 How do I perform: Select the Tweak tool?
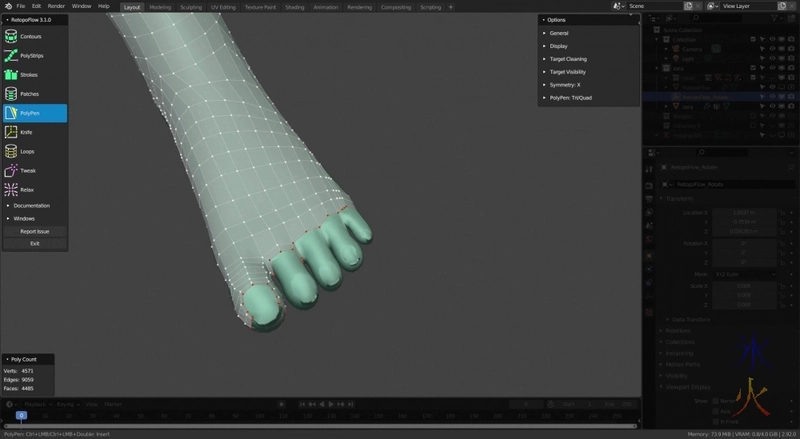click(x=35, y=170)
